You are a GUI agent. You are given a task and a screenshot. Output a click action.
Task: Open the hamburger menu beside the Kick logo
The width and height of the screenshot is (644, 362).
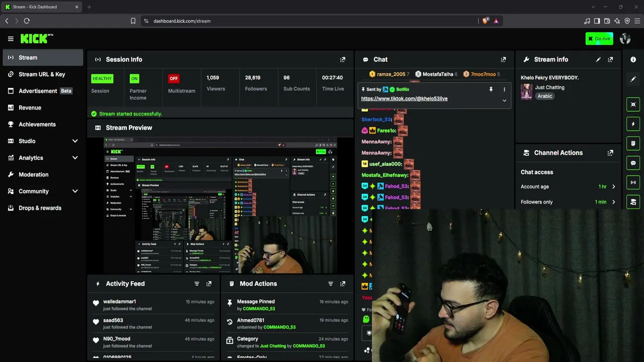tap(11, 39)
